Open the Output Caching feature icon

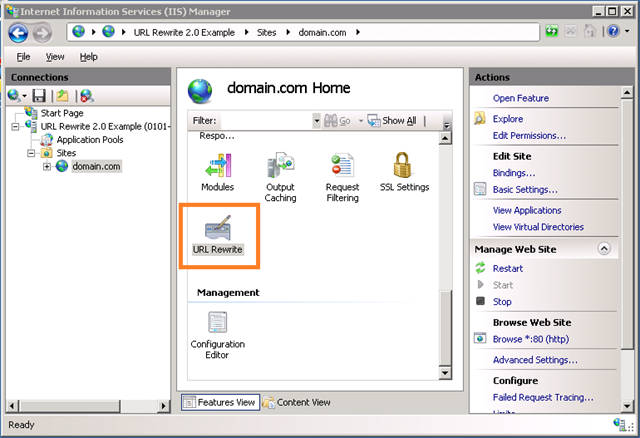[x=280, y=165]
